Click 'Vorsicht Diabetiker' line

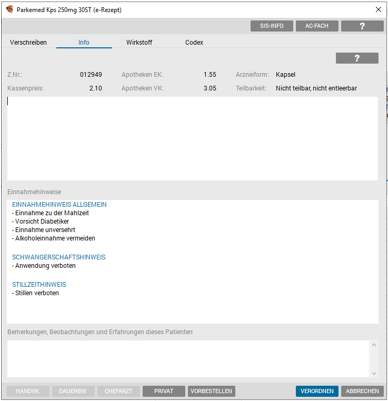[x=40, y=221]
